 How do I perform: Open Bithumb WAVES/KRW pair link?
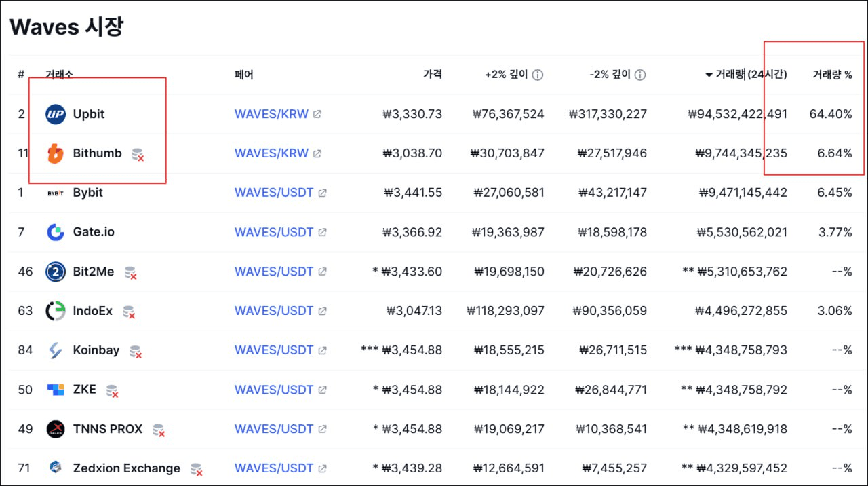tap(271, 153)
